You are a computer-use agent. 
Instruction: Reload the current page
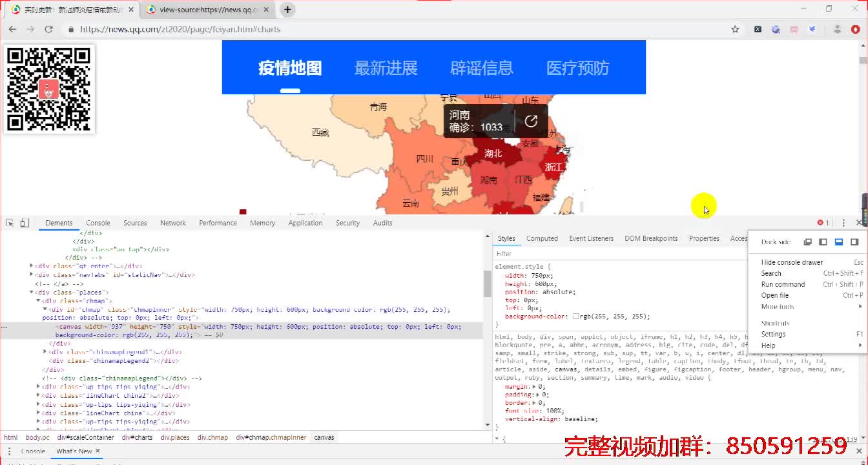click(48, 29)
